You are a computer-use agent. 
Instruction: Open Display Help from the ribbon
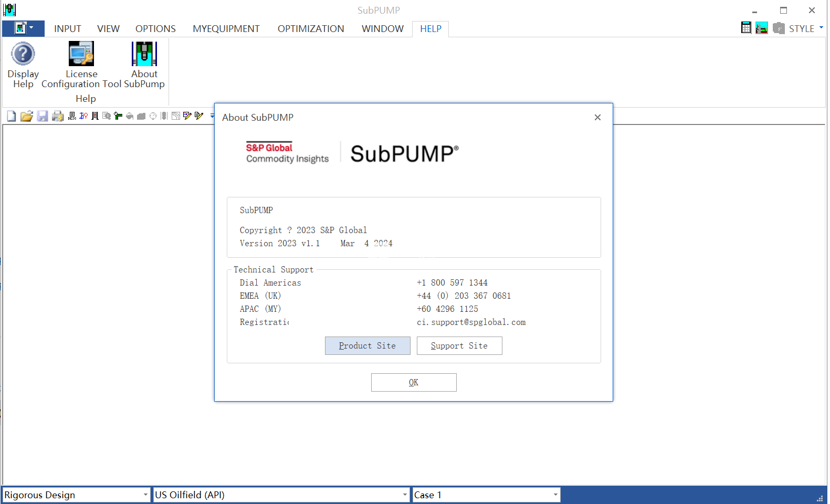[23, 65]
